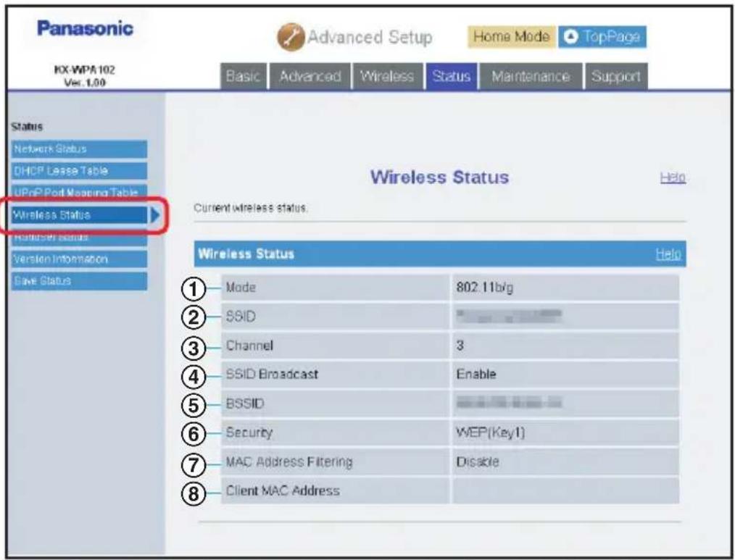
Task: Click the Mode row label
Action: (241, 288)
